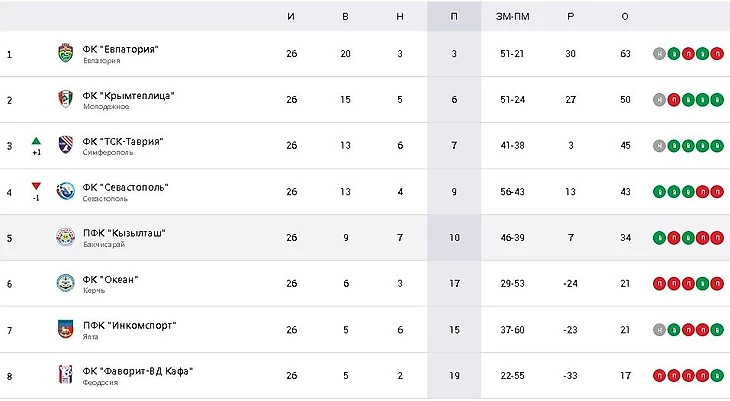Image resolution: width=730 pixels, height=401 pixels.
Task: Click the FK Okean club logo
Action: (65, 284)
